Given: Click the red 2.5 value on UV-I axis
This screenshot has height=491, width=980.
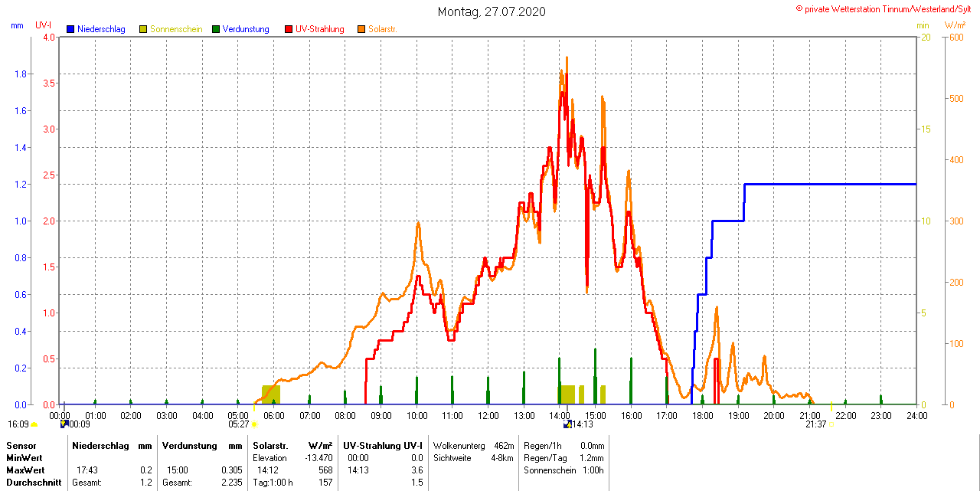Looking at the screenshot, I should point(50,175).
